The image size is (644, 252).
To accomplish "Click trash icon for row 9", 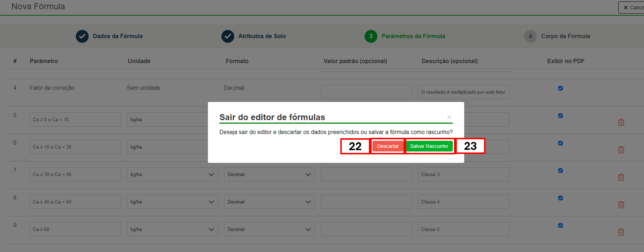I will 621,232.
